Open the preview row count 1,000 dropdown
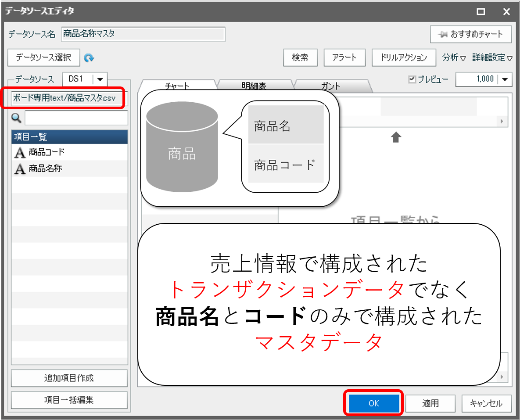The height and width of the screenshot is (420, 520). click(505, 79)
